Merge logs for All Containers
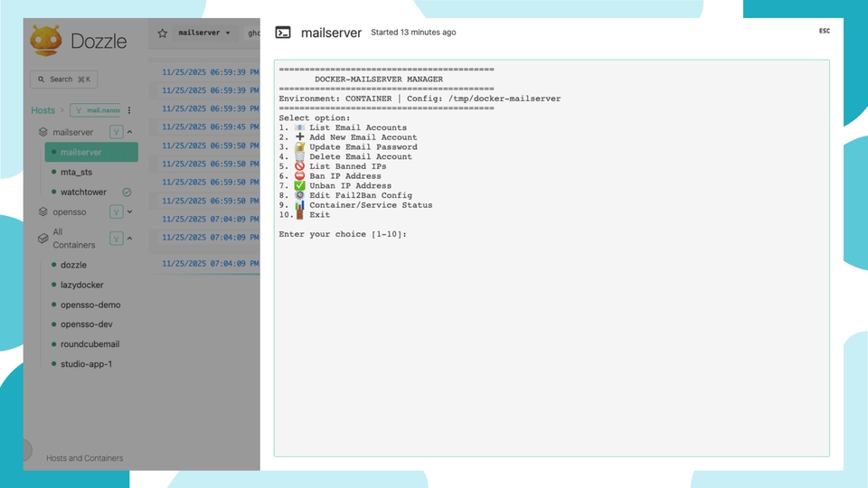The image size is (868, 488). [117, 239]
